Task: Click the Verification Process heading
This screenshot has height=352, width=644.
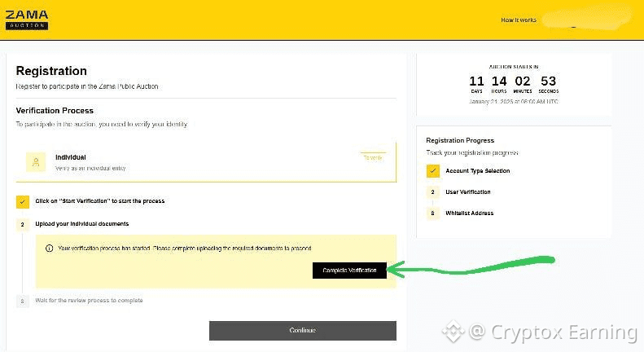Action: click(55, 111)
